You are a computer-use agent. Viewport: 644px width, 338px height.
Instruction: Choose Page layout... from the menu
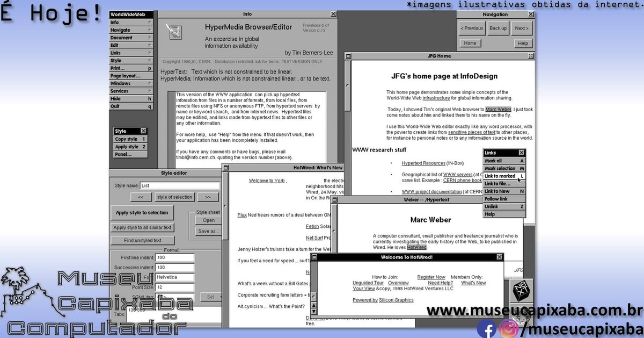[131, 76]
